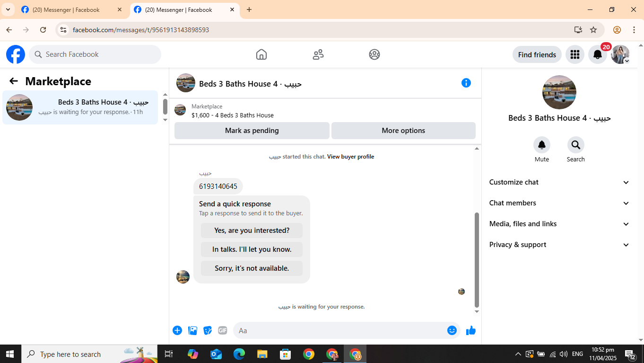Viewport: 644px width, 363px height.
Task: Expand Media, files and links section
Action: tap(559, 224)
